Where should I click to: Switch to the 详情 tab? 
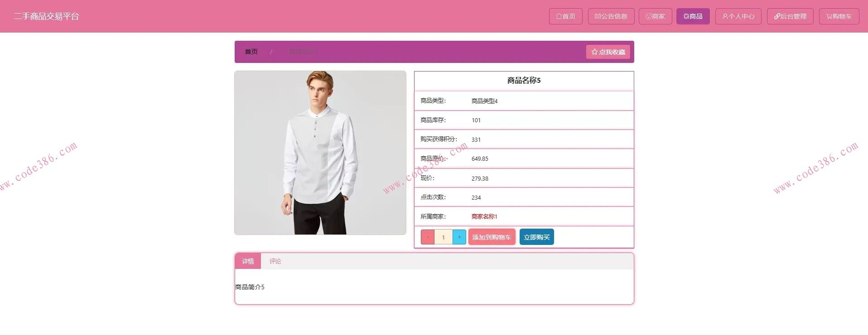click(x=248, y=261)
